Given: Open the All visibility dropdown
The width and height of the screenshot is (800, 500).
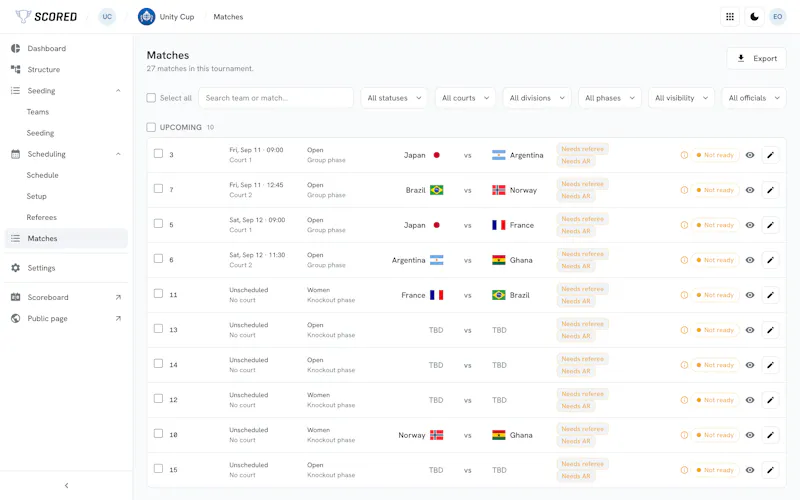Looking at the screenshot, I should 682,98.
